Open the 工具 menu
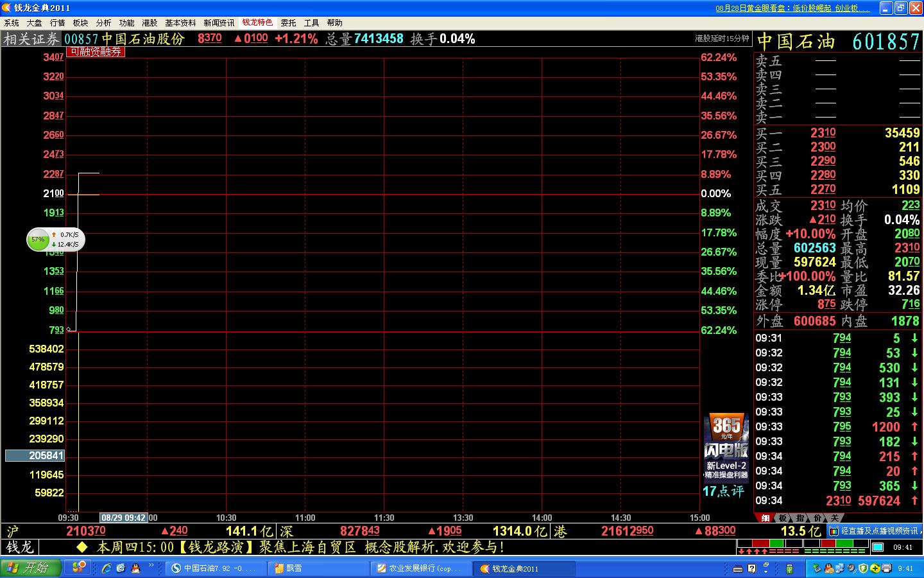The image size is (924, 578). [x=312, y=22]
